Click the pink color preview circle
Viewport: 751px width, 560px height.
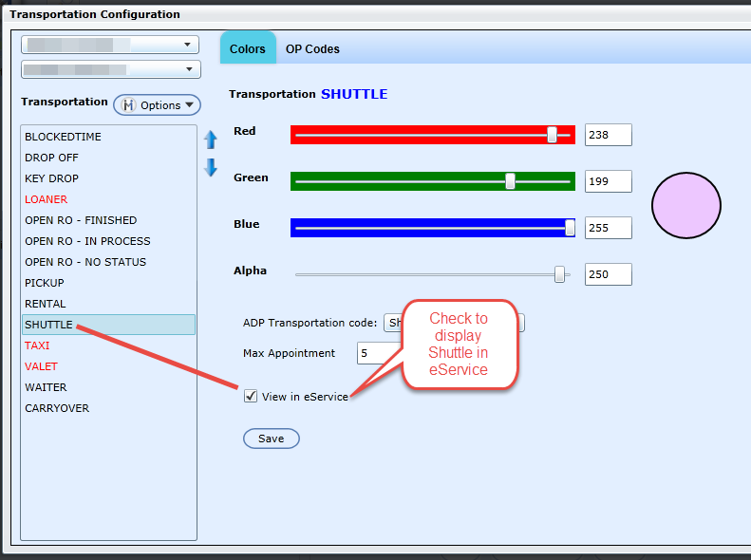[x=686, y=204]
